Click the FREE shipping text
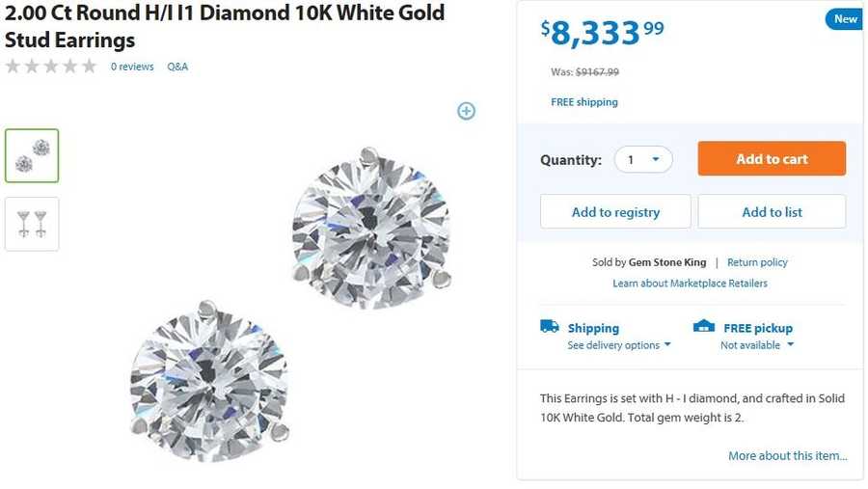868x489 pixels. [x=584, y=102]
